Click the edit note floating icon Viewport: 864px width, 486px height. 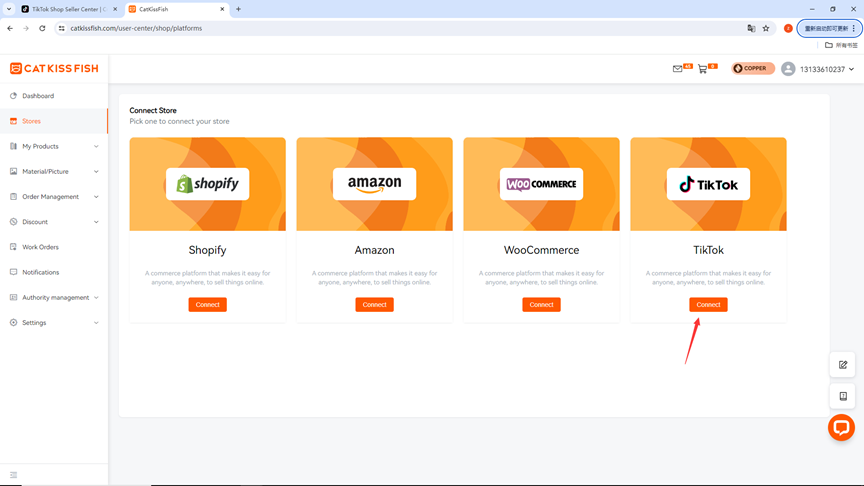843,365
